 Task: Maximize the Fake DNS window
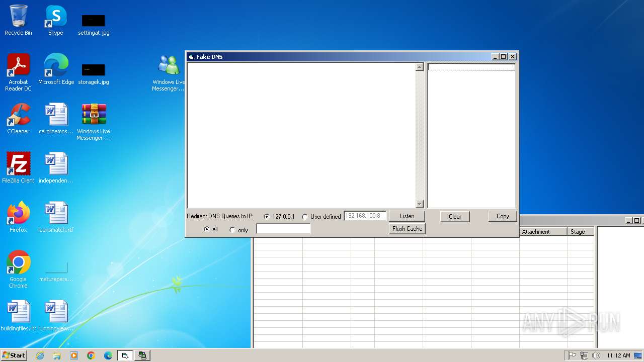pyautogui.click(x=504, y=57)
